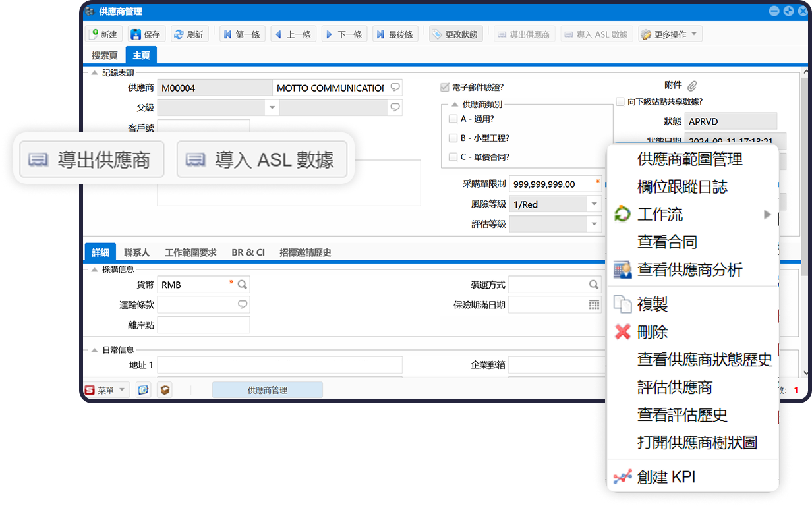This screenshot has height=506, width=812.
Task: Go to first record with 第一條
Action: coord(227,34)
